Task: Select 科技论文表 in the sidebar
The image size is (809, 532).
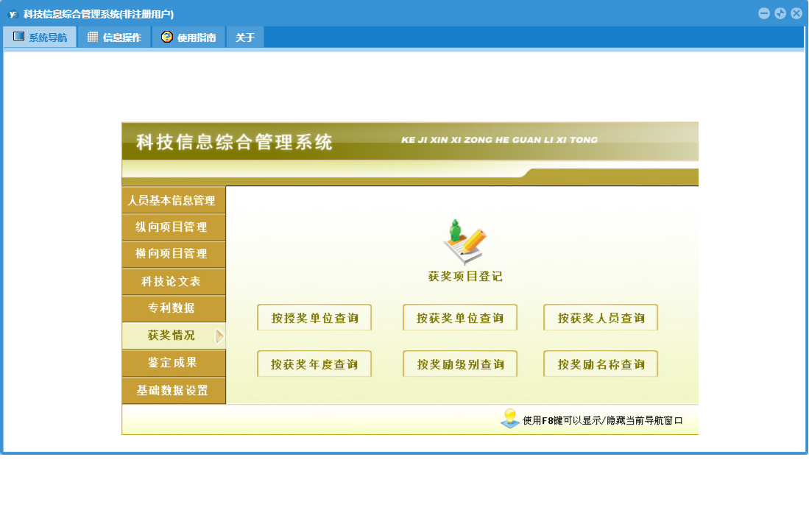Action: [x=174, y=281]
